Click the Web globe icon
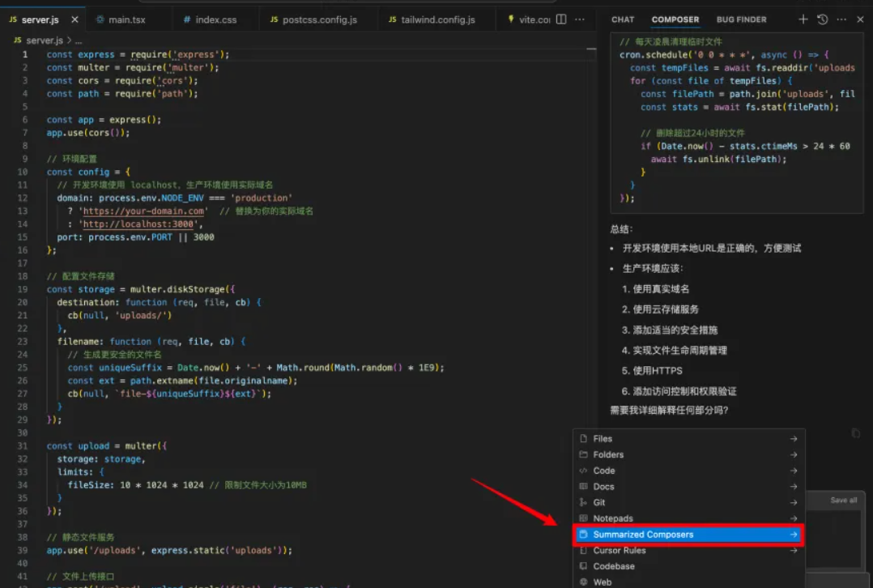This screenshot has width=873, height=588. (583, 582)
